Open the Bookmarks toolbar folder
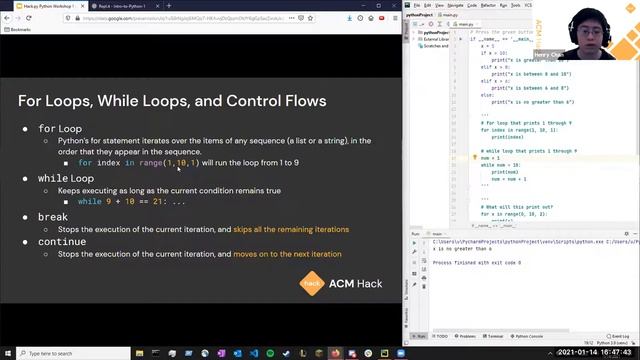 click(x=17, y=30)
